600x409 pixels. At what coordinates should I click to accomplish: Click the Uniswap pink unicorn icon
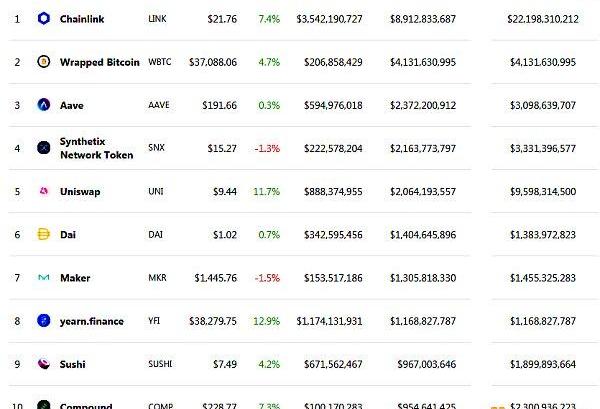pos(44,191)
